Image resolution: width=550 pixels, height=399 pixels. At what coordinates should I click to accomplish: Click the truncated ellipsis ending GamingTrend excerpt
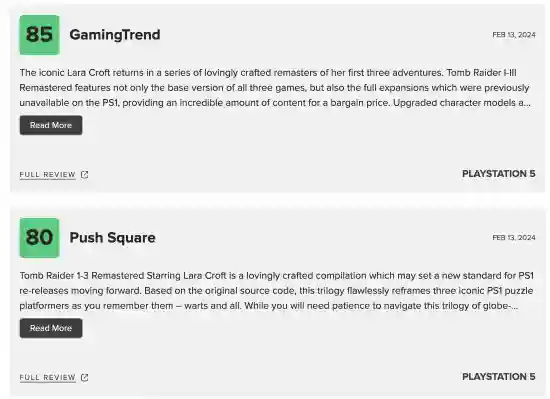pyautogui.click(x=525, y=103)
